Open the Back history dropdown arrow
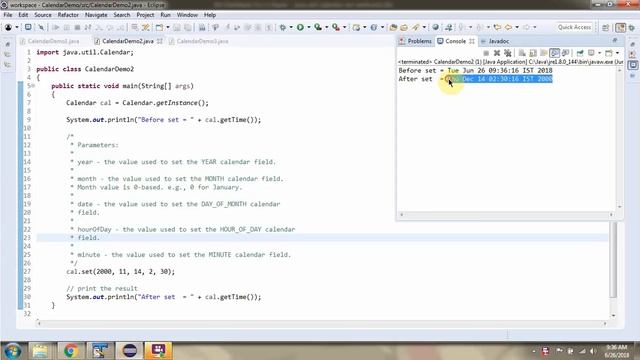This screenshot has width=640, height=360. pos(517,27)
